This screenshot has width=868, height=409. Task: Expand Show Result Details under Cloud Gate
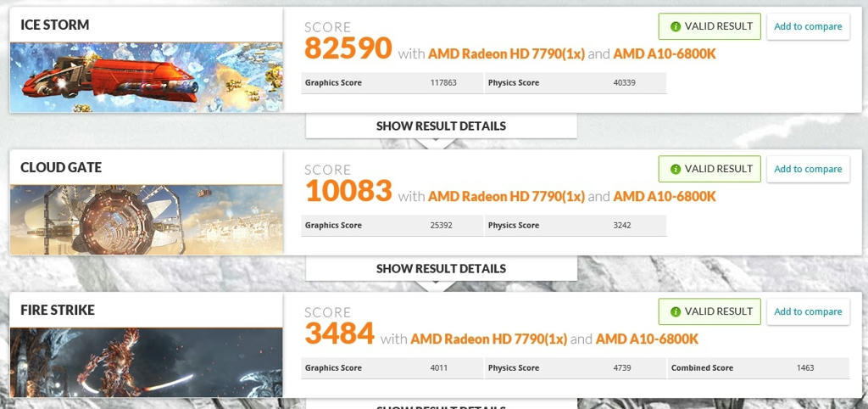pos(441,268)
